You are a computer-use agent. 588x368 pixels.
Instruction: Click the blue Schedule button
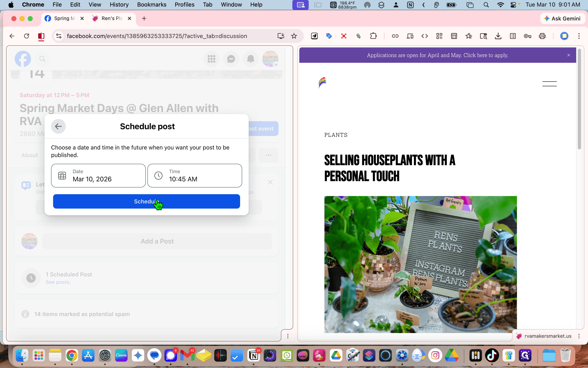tap(147, 201)
